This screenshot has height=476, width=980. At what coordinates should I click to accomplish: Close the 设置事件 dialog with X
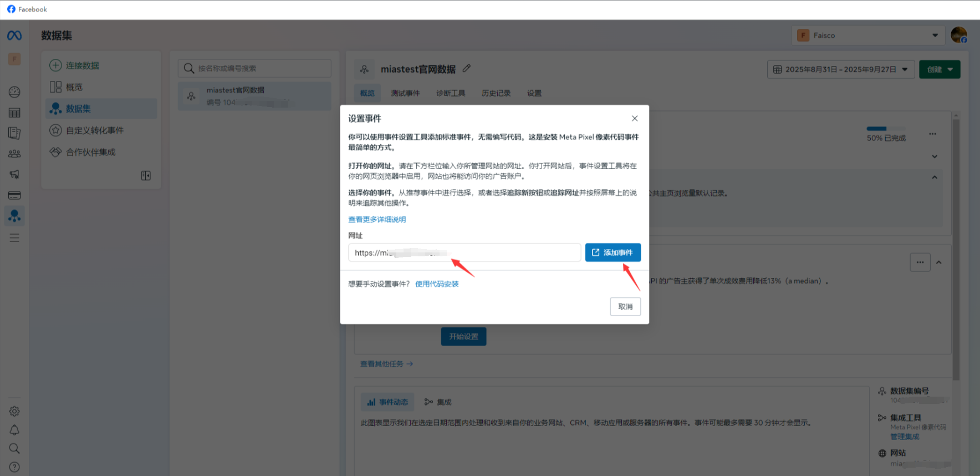tap(635, 118)
